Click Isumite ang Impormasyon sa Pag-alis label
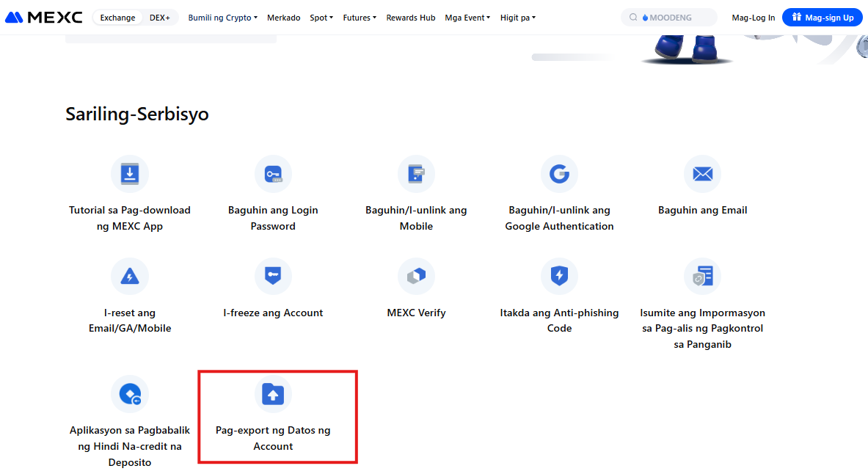The image size is (868, 474). point(702,329)
